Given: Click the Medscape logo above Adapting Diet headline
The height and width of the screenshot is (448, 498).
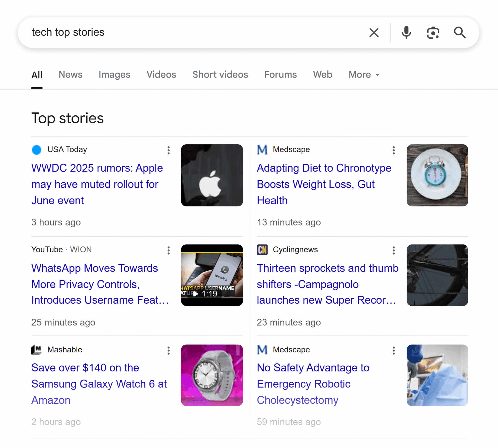Looking at the screenshot, I should (262, 150).
